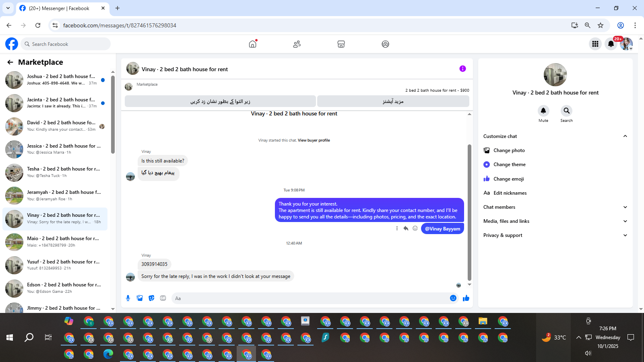The height and width of the screenshot is (362, 644).
Task: Open Vinay's listing thumbnail in right panel
Action: tap(555, 75)
